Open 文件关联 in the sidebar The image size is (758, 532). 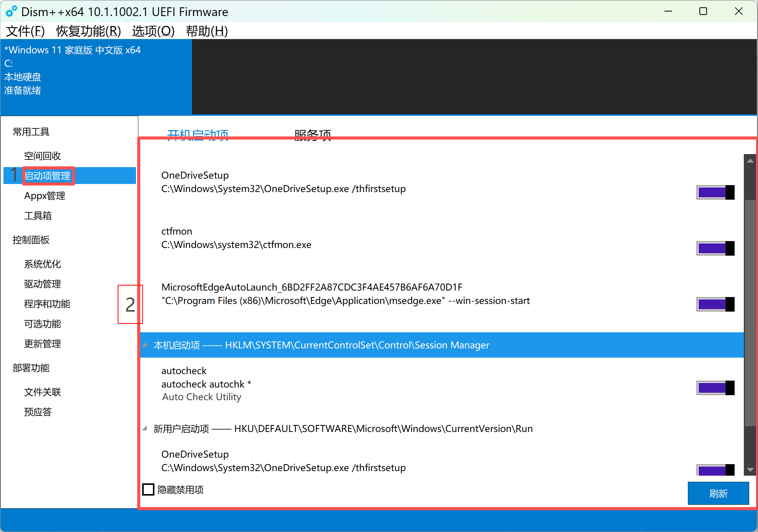43,392
